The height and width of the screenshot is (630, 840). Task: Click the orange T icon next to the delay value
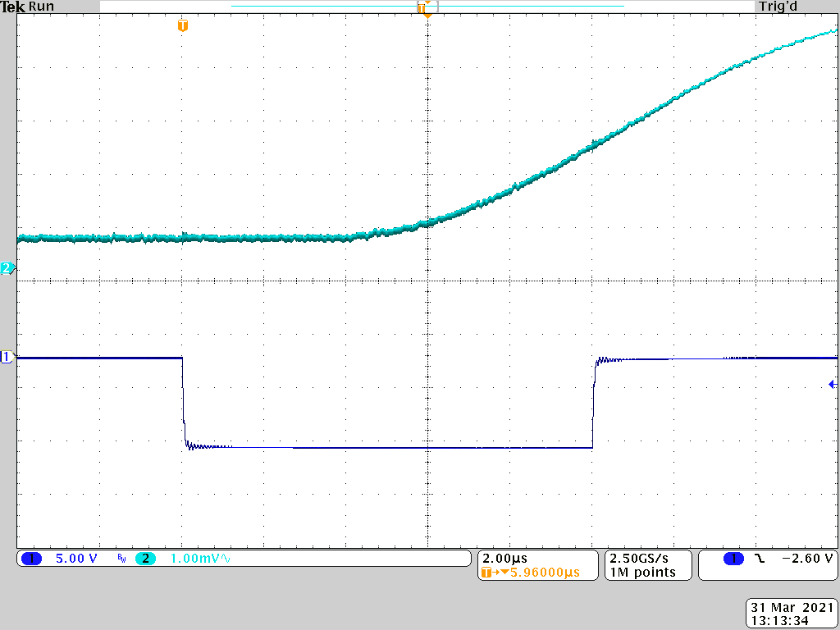tap(486, 573)
